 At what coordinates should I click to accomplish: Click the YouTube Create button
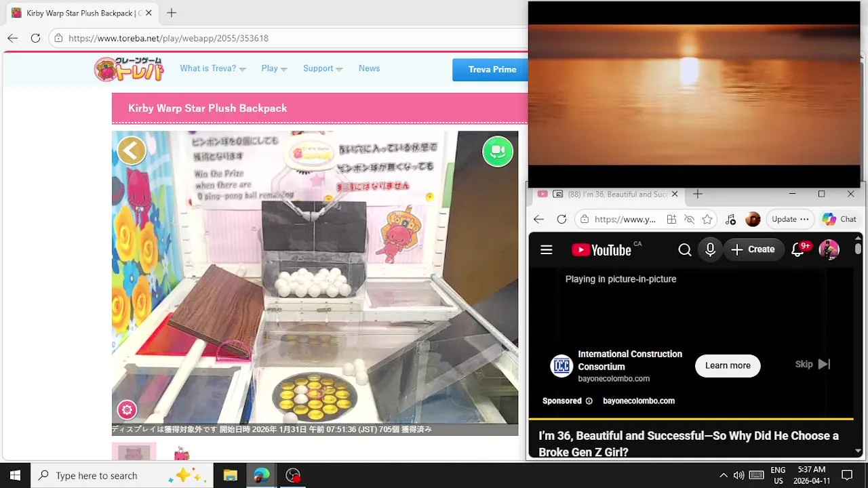(x=753, y=250)
